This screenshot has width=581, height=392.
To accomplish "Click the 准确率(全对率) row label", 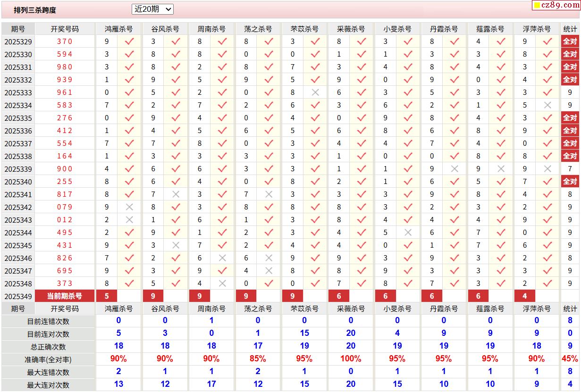I will (48, 359).
